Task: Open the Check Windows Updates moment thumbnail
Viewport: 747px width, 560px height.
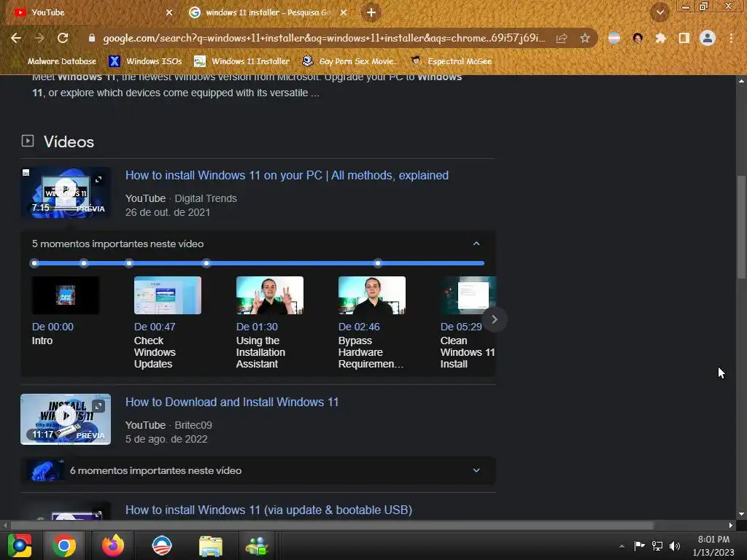Action: click(x=168, y=295)
